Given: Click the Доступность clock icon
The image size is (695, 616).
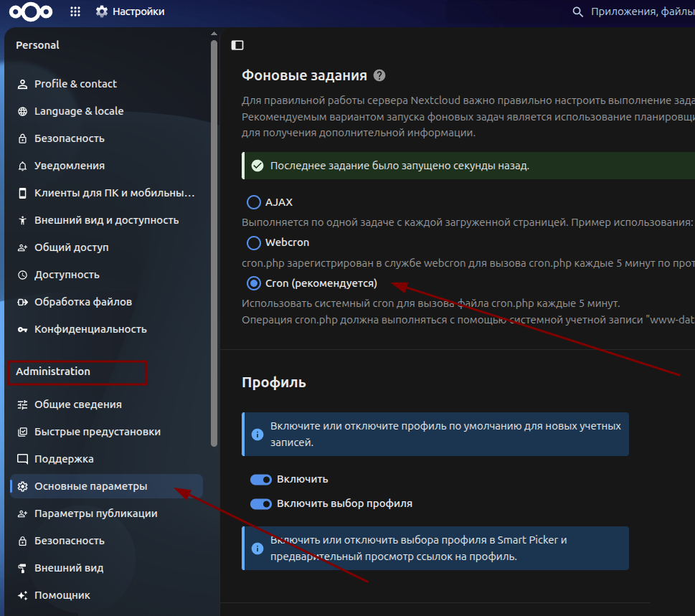Looking at the screenshot, I should 23,275.
